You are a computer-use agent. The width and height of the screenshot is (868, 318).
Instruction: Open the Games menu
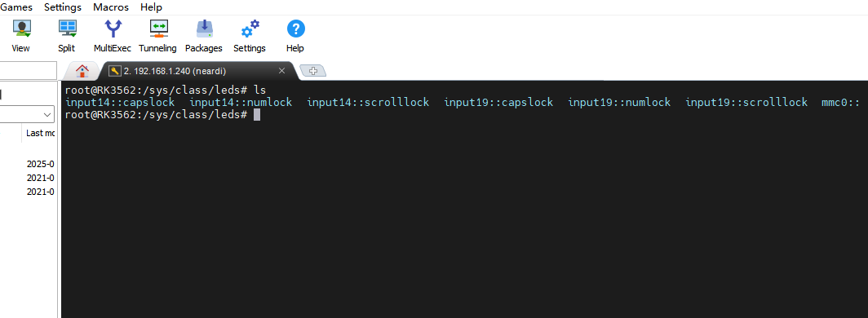(16, 7)
